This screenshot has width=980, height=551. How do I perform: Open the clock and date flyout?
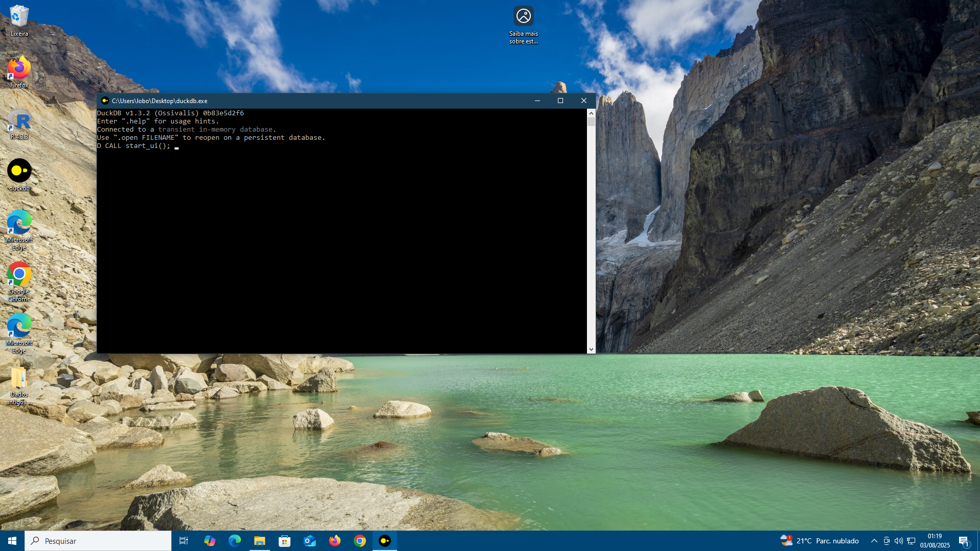(935, 541)
